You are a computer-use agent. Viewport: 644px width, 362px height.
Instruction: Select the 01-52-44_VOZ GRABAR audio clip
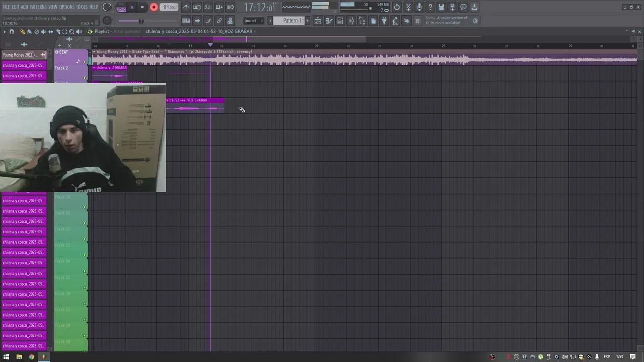point(195,105)
